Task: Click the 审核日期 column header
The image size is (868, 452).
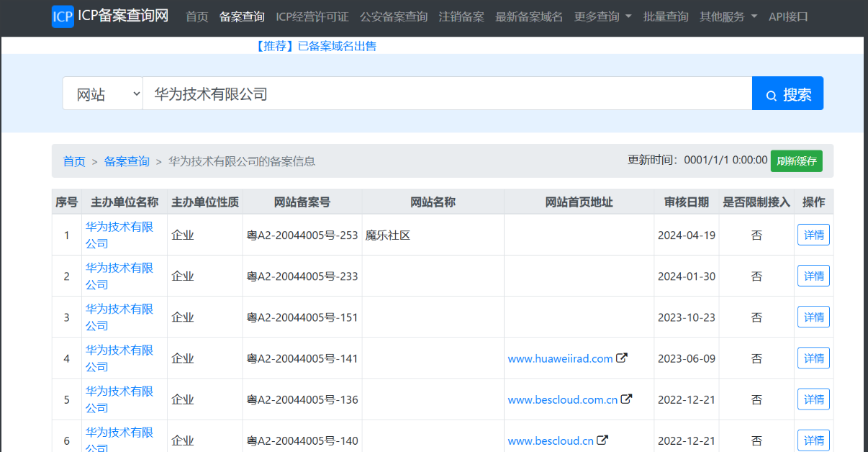Action: pos(687,202)
